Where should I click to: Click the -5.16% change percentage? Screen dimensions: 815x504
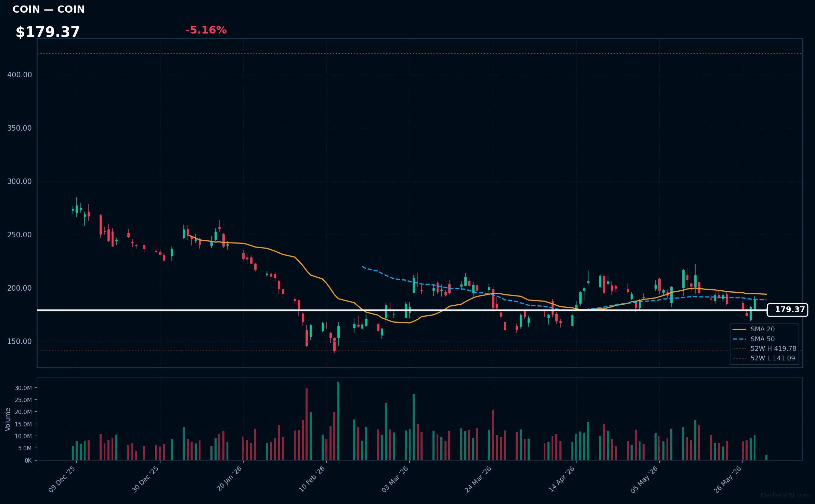(x=206, y=30)
